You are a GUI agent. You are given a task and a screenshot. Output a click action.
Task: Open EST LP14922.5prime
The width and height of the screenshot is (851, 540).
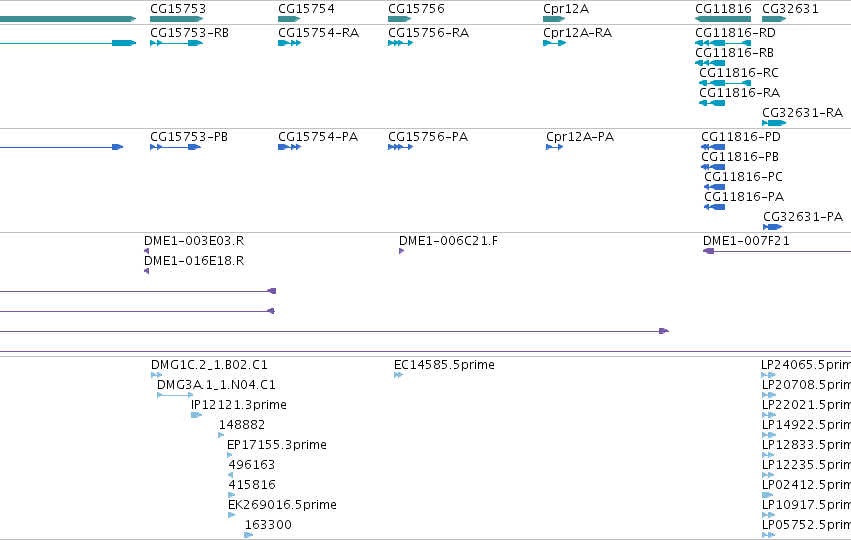pos(769,435)
